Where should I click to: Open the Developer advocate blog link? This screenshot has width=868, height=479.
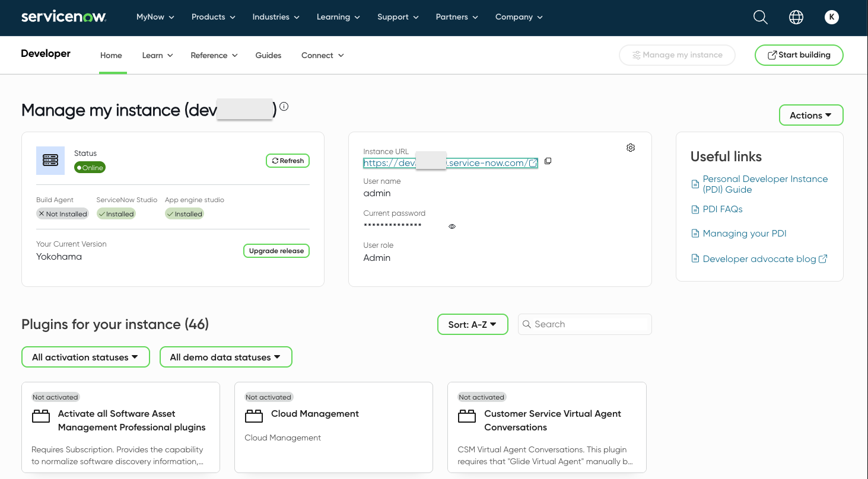coord(759,259)
